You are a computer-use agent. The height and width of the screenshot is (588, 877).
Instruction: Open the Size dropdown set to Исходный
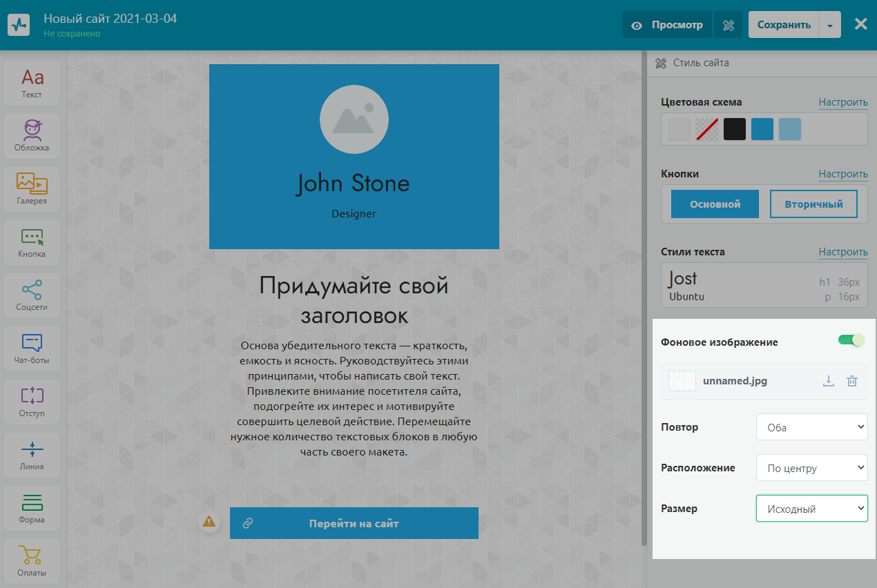click(x=811, y=509)
